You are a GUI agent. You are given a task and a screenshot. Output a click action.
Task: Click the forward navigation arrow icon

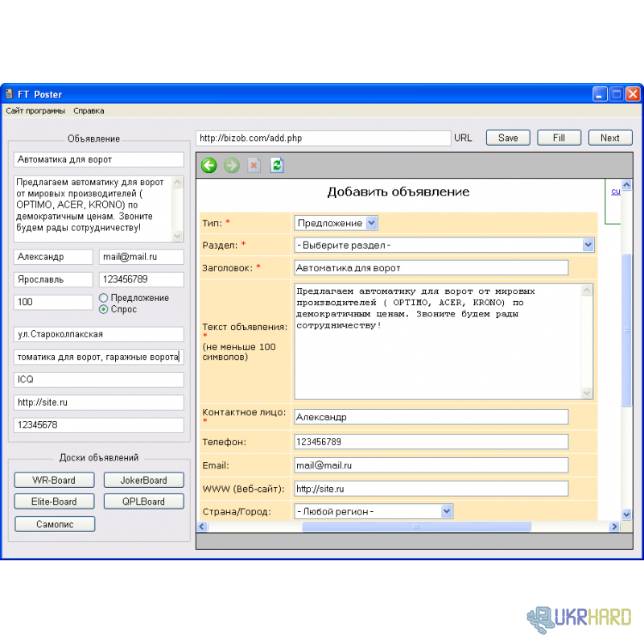pos(232,166)
